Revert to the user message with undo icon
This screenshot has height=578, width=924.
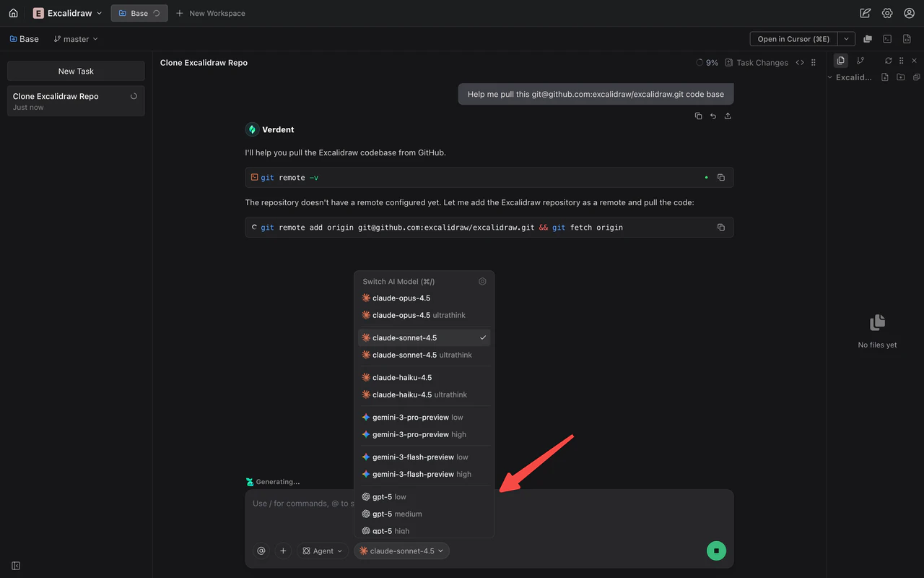pyautogui.click(x=713, y=116)
